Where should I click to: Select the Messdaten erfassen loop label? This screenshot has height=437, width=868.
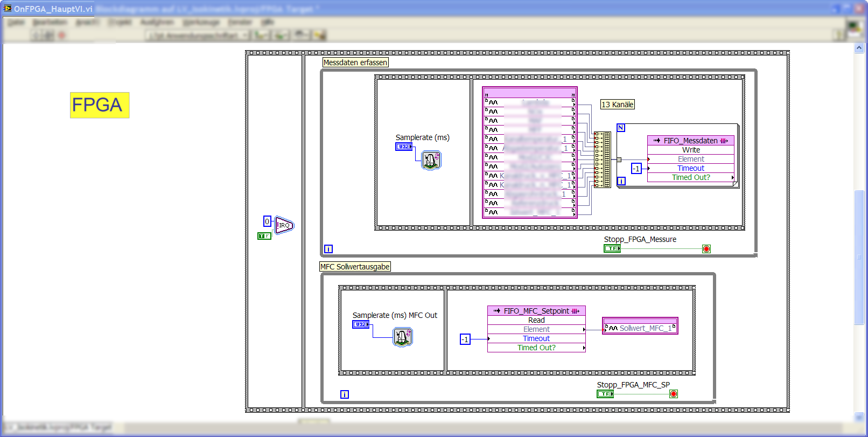click(x=355, y=63)
